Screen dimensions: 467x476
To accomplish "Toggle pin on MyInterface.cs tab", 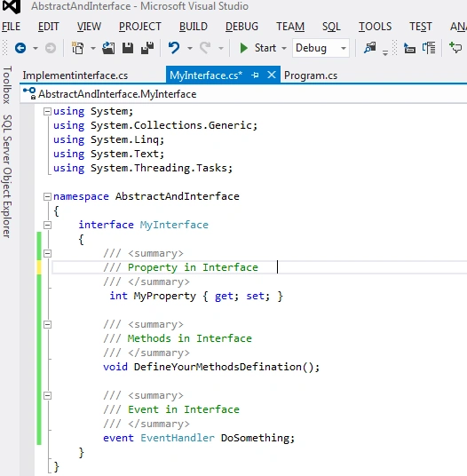I will coord(255,75).
